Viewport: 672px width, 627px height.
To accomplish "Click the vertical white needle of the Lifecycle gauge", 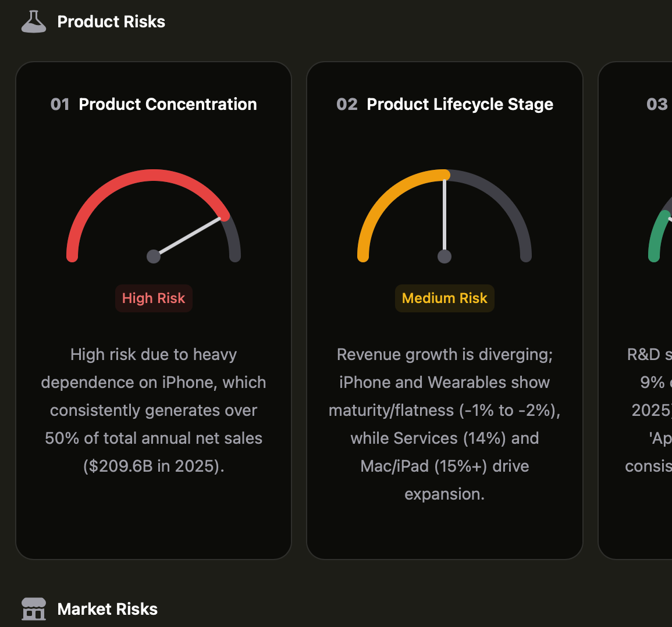I will click(445, 215).
